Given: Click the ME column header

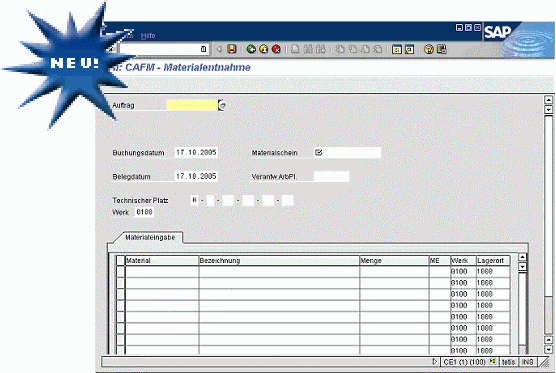Looking at the screenshot, I should click(440, 261).
